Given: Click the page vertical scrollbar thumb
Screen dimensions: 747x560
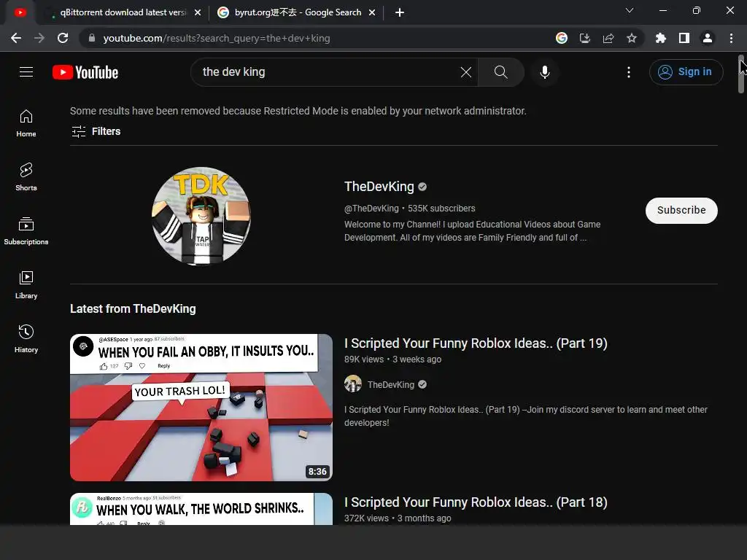Looking at the screenshot, I should pyautogui.click(x=741, y=74).
